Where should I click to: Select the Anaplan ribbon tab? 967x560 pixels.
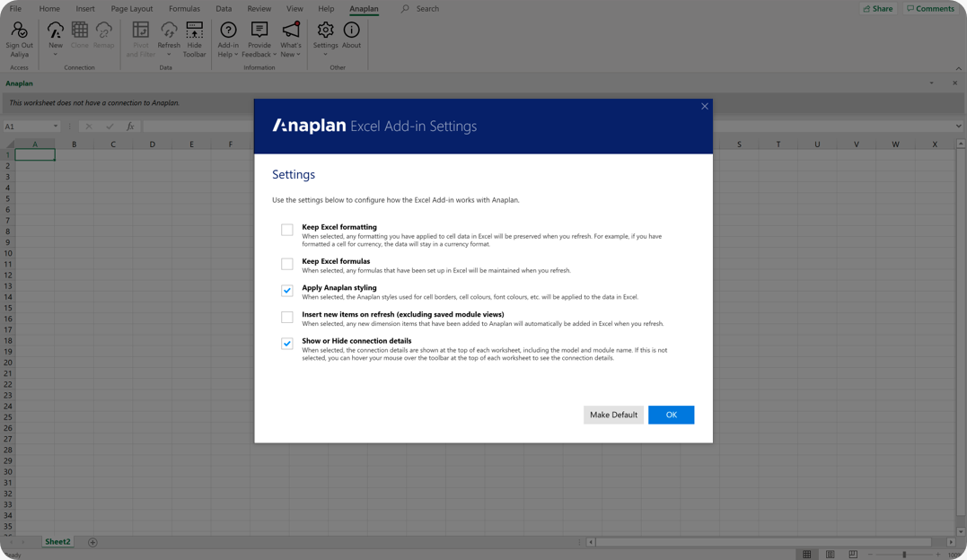[x=364, y=9]
